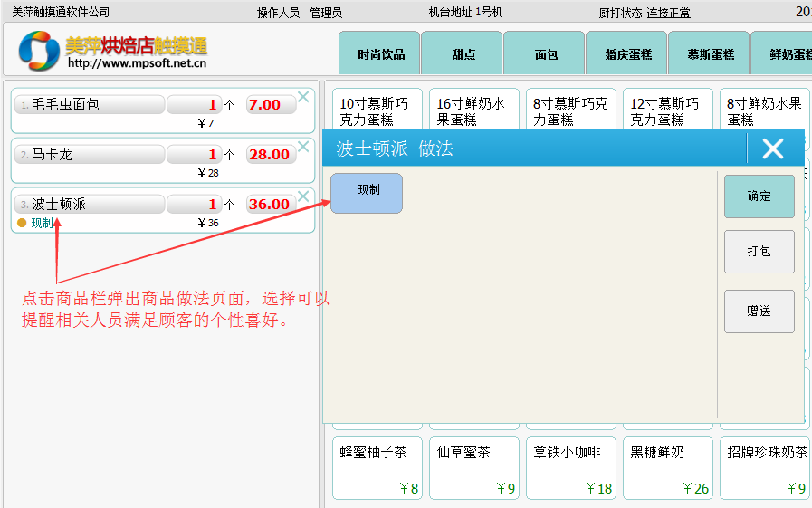The width and height of the screenshot is (812, 508).
Task: Add 仙草蜜茶 to the order
Action: 477,468
